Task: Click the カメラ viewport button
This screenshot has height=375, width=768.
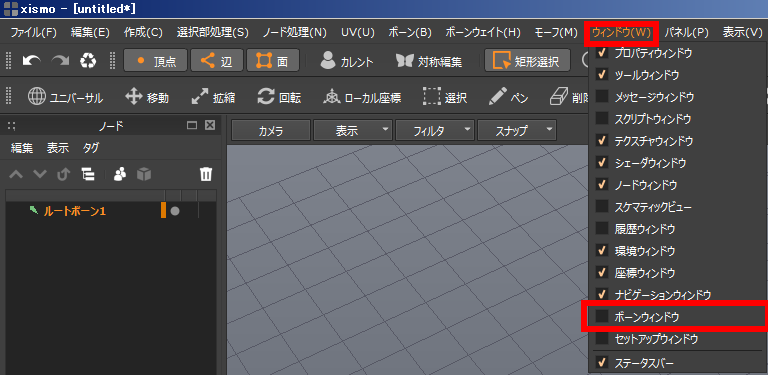Action: click(271, 131)
